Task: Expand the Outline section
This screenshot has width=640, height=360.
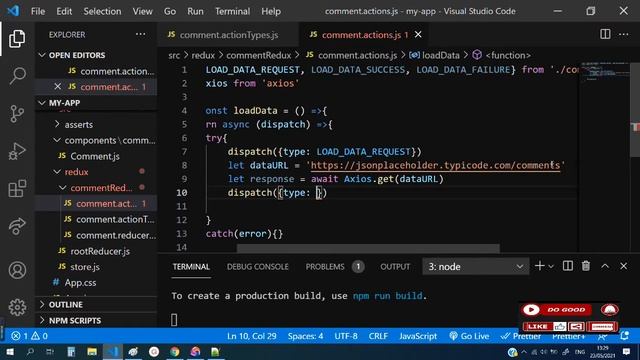Action: click(65, 304)
